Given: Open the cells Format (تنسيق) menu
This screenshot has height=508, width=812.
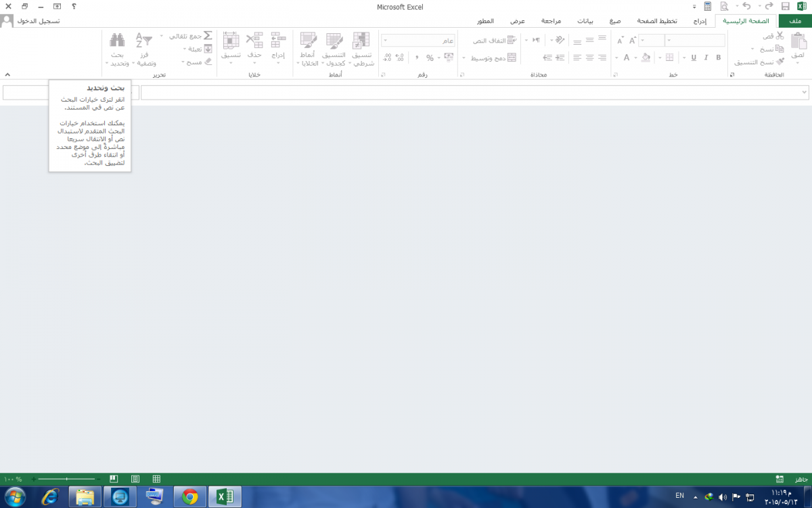Looking at the screenshot, I should 231,47.
